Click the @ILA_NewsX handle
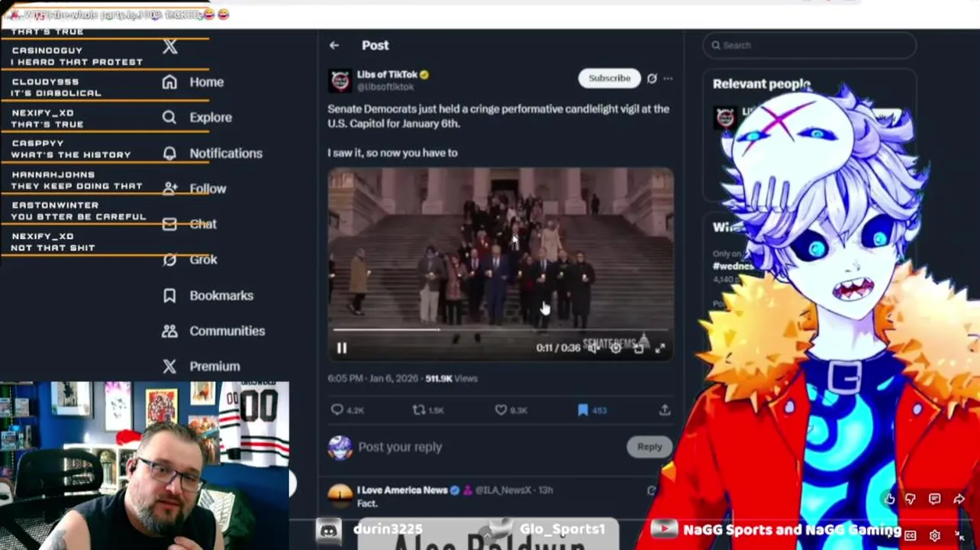Viewport: 980px width, 550px height. pos(503,490)
